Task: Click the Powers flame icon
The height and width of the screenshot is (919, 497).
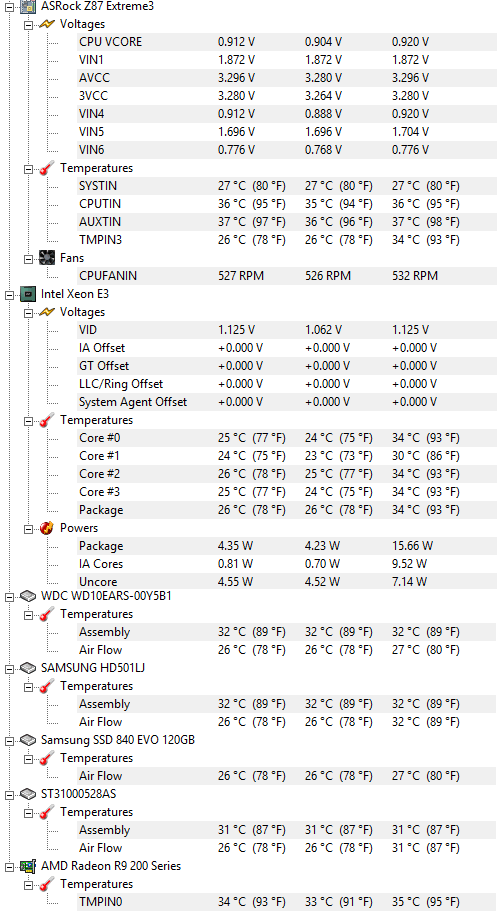Action: click(x=47, y=527)
